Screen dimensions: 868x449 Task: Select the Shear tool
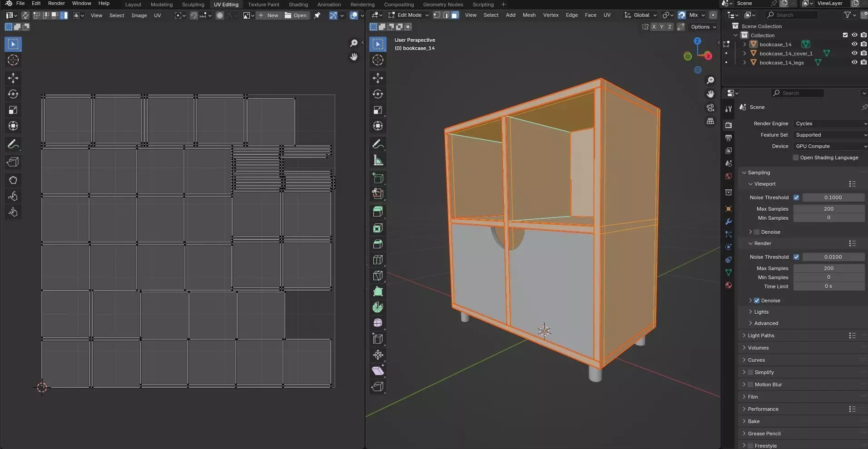(378, 370)
